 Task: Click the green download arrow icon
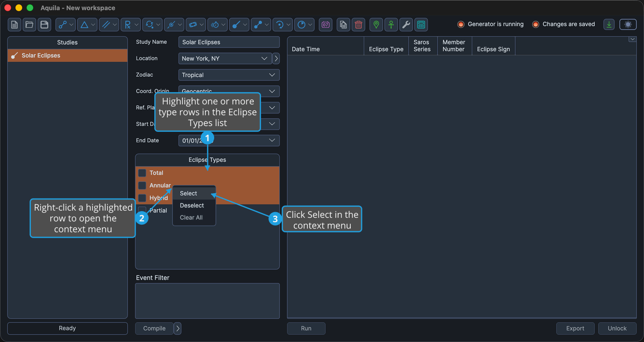pos(609,24)
